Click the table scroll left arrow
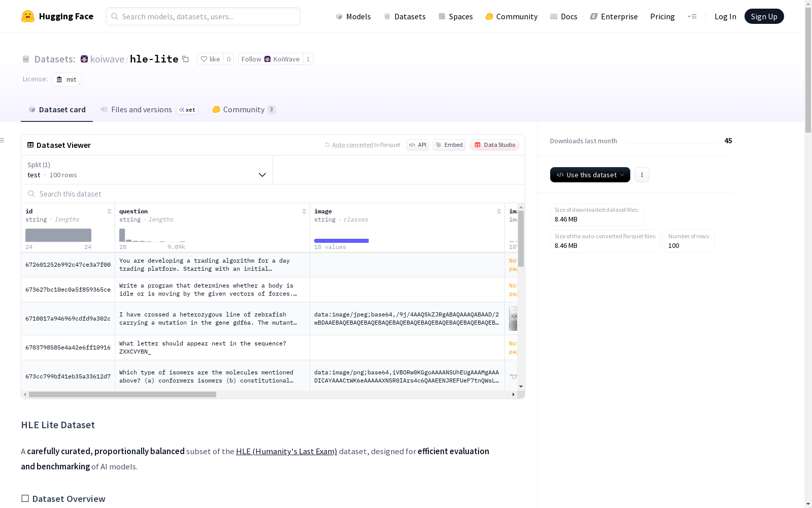 point(25,394)
